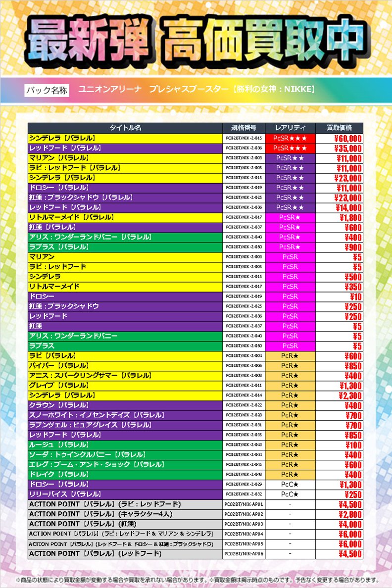Image resolution: width=392 pixels, height=588 pixels.
Task: Click the ラプラス【パラレル】 title cell
Action: [x=125, y=247]
